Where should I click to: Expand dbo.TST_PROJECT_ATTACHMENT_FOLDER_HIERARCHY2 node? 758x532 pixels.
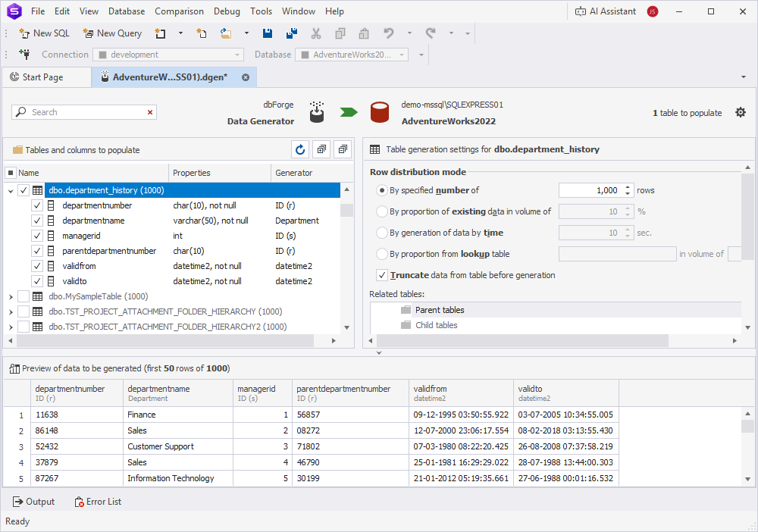10,327
